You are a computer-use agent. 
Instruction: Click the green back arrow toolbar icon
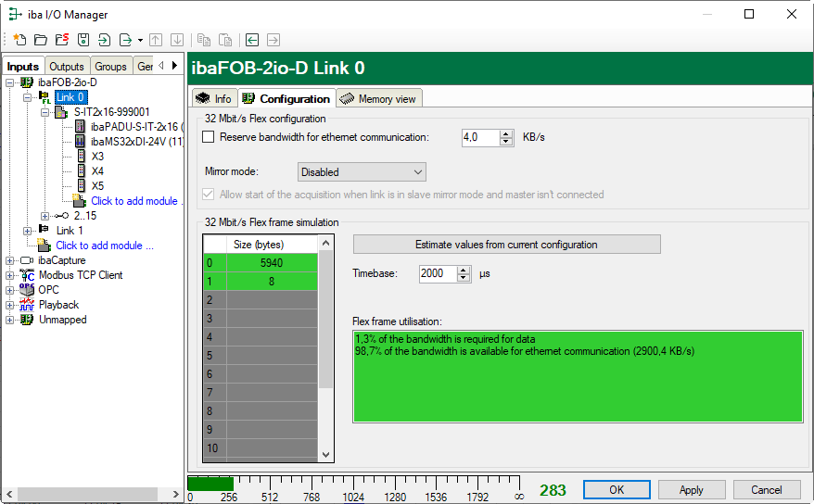251,40
